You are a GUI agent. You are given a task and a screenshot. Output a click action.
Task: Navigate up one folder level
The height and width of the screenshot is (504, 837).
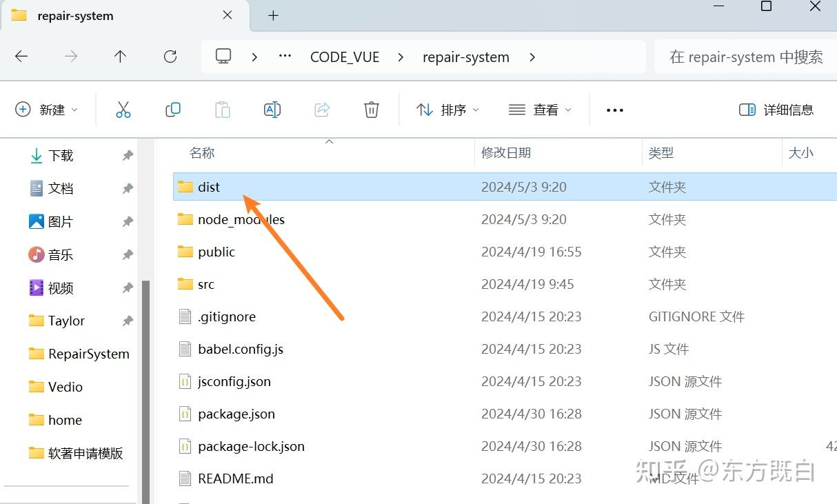click(120, 57)
